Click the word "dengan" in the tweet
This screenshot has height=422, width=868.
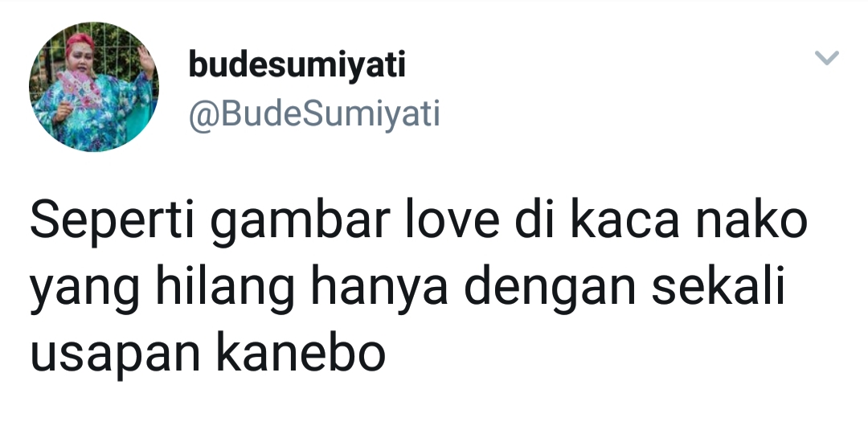[x=551, y=288]
